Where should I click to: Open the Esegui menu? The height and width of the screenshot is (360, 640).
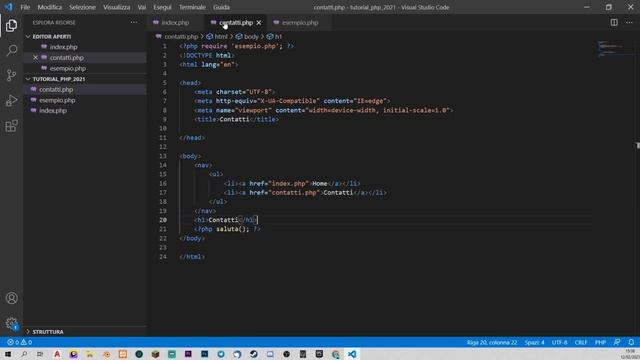tap(162, 7)
